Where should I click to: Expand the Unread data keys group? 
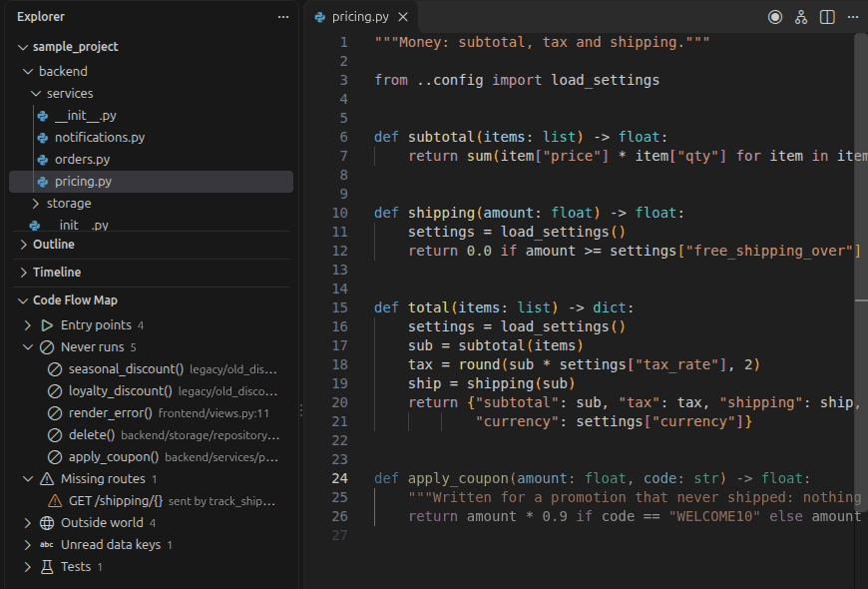click(x=28, y=545)
